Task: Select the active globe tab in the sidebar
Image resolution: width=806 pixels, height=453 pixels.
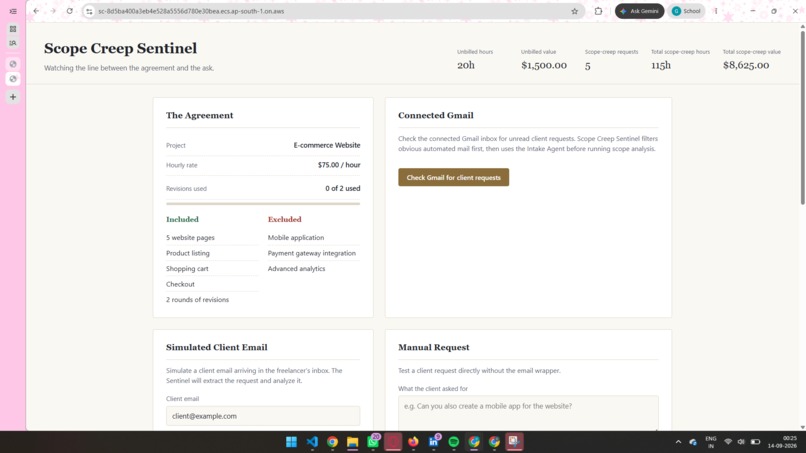Action: [13, 79]
